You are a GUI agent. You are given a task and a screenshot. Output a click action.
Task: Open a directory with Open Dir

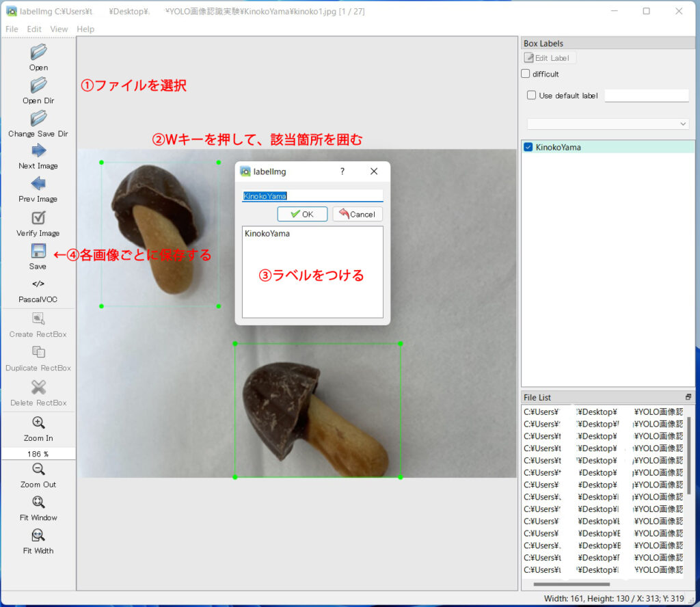38,85
